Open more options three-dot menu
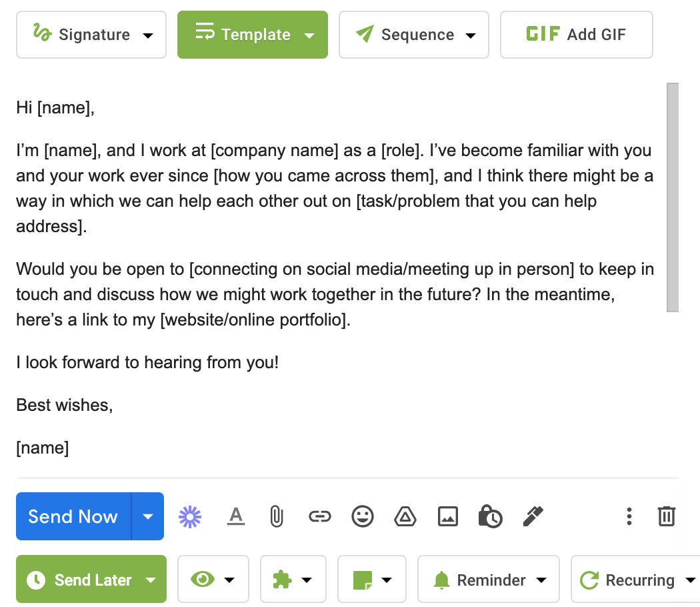This screenshot has height=607, width=700. (x=629, y=516)
